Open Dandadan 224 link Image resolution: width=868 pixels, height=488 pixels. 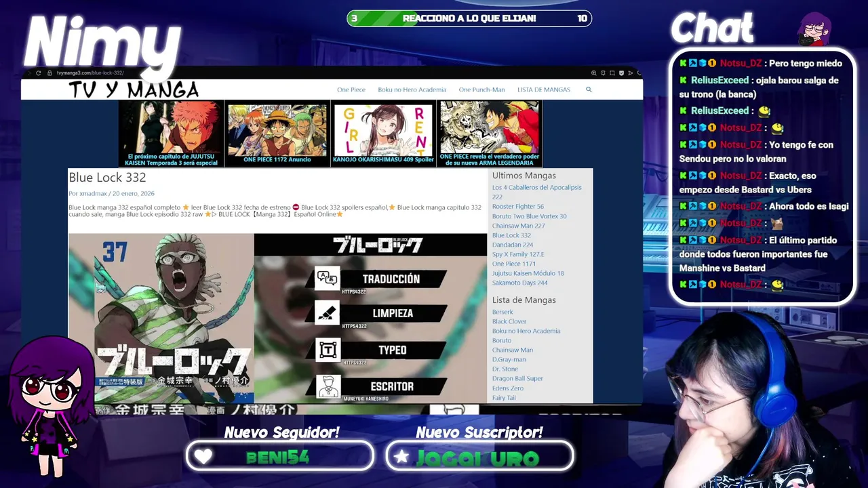coord(513,245)
